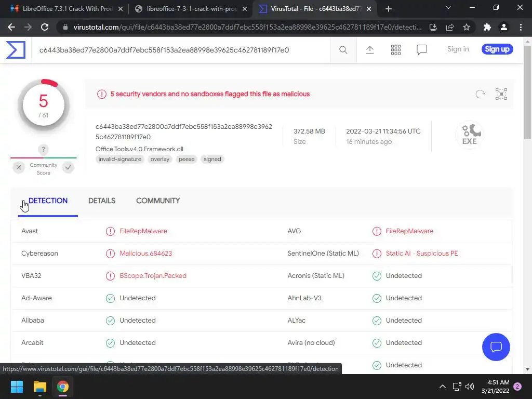Click the signed tag
Screen dimensions: 532x399
point(212,159)
